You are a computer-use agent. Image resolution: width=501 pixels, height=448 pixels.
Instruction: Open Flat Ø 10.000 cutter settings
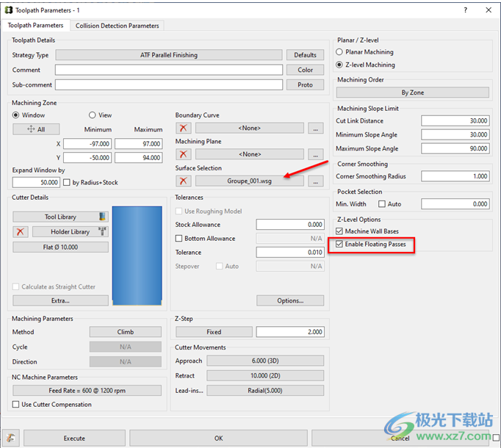click(60, 248)
